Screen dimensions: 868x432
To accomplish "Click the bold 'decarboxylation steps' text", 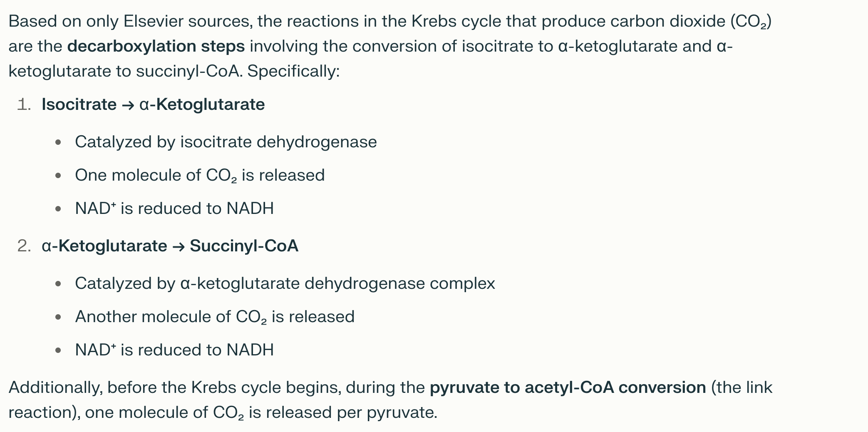I will point(156,46).
